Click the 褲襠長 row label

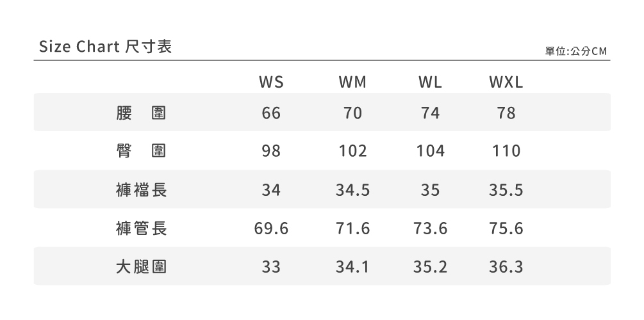pos(142,189)
